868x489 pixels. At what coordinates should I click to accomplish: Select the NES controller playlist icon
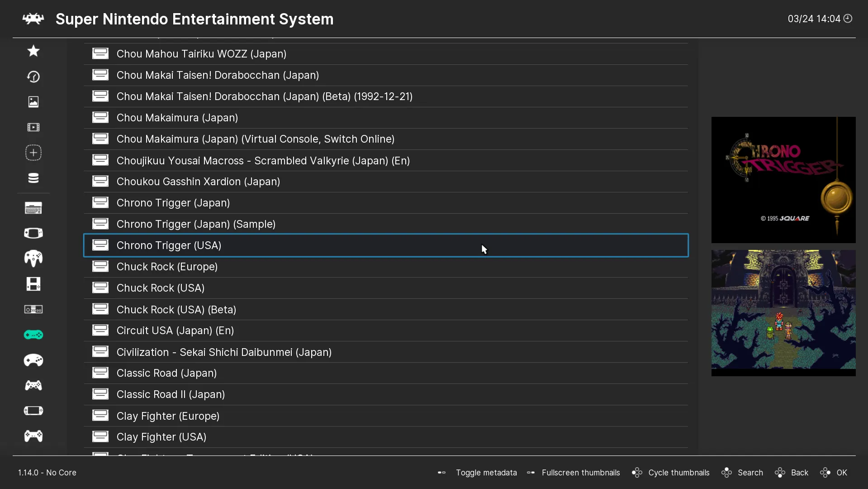click(33, 309)
